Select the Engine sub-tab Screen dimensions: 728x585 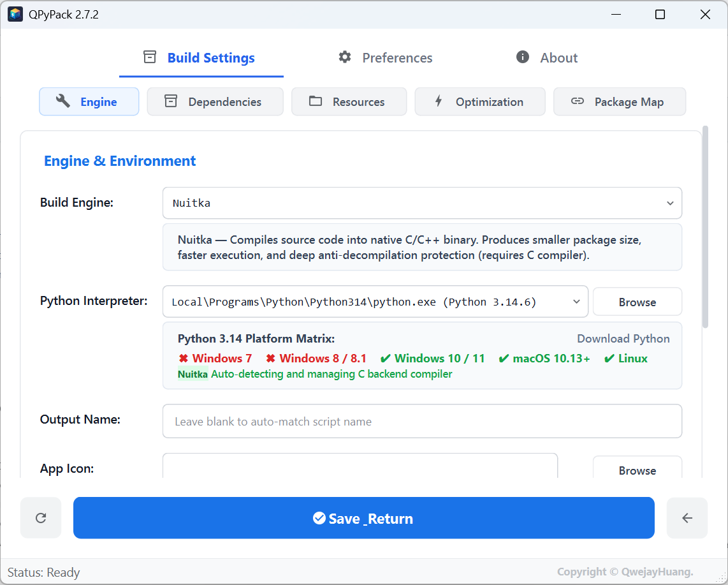tap(89, 102)
